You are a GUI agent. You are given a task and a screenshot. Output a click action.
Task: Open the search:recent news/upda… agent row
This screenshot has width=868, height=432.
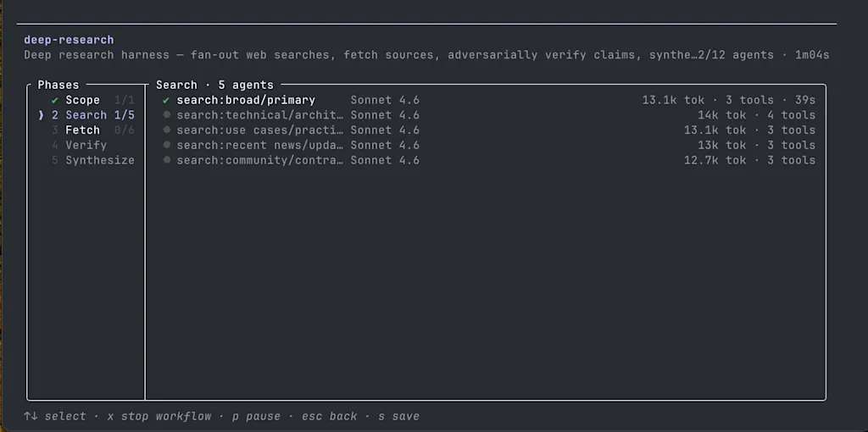(x=489, y=145)
